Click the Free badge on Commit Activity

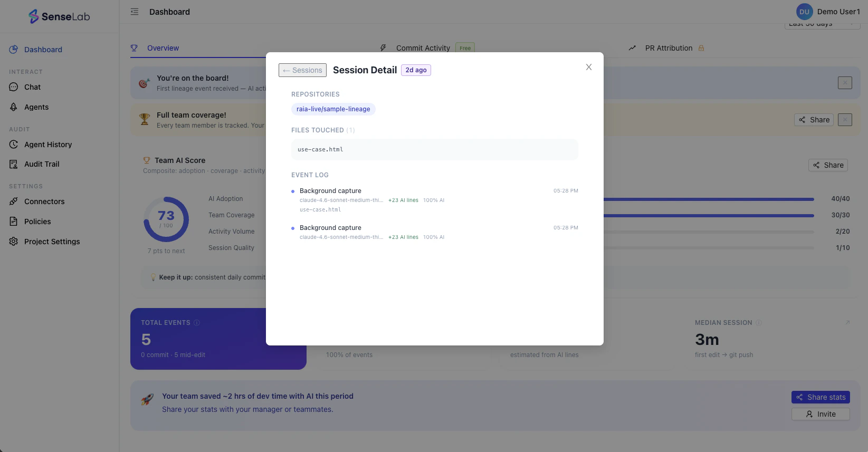[465, 48]
